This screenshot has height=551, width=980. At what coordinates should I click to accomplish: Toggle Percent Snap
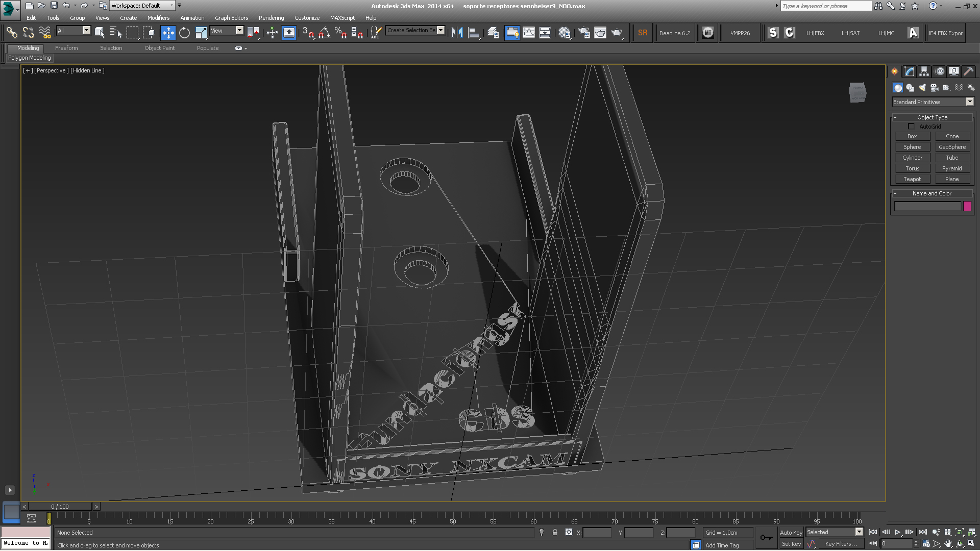pos(340,33)
